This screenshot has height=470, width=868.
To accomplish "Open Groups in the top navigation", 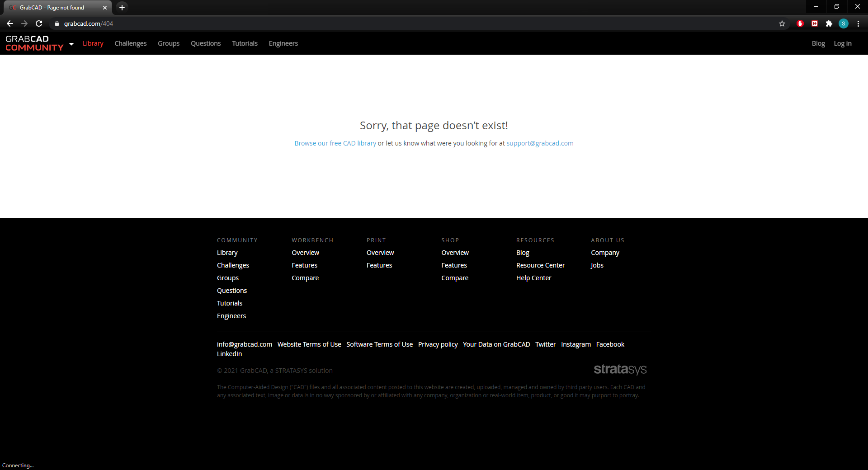I will (x=169, y=43).
